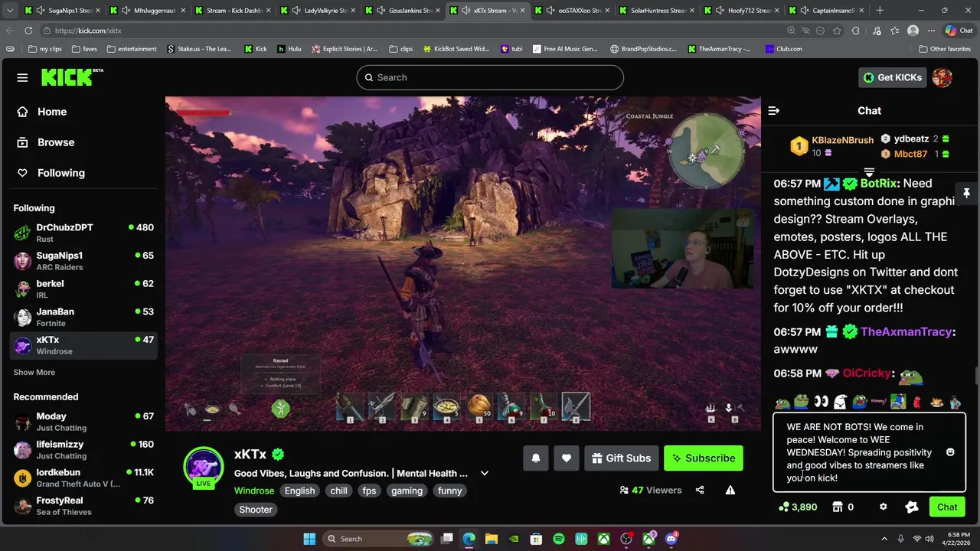The height and width of the screenshot is (551, 980).
Task: Click the Gift Subs button
Action: (x=621, y=458)
